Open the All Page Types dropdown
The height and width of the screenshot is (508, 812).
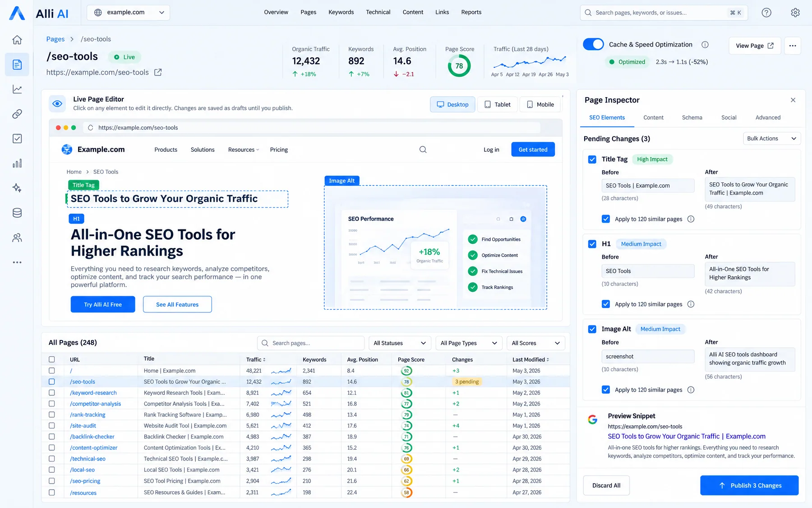[x=469, y=343]
